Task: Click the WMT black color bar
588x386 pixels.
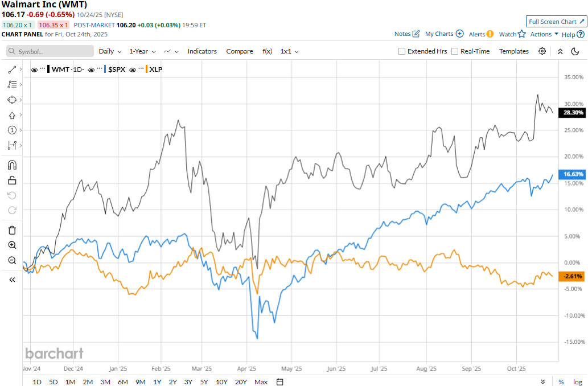Action: (x=48, y=69)
